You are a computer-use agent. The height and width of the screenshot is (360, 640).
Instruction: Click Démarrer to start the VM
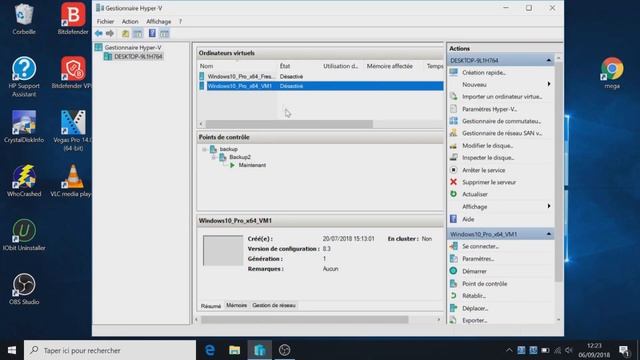pyautogui.click(x=474, y=271)
